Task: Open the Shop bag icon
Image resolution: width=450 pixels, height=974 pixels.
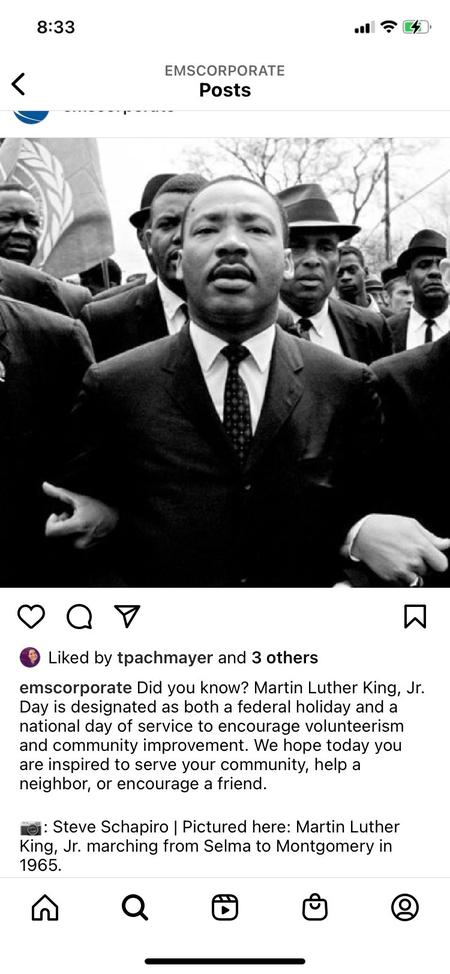Action: tap(315, 908)
